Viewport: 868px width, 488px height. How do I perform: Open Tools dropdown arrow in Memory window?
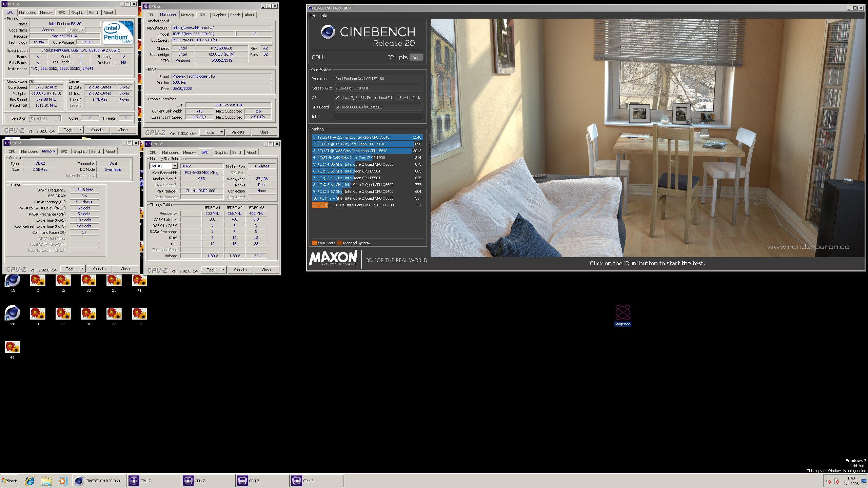(83, 269)
